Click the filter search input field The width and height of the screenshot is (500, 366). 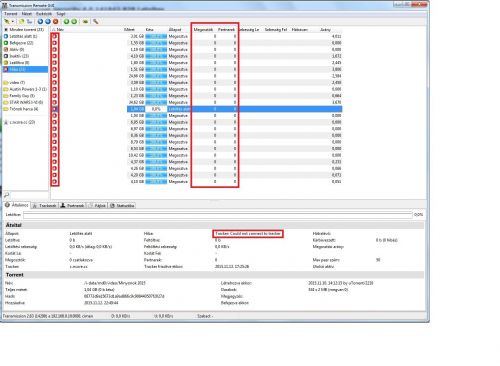29,195
